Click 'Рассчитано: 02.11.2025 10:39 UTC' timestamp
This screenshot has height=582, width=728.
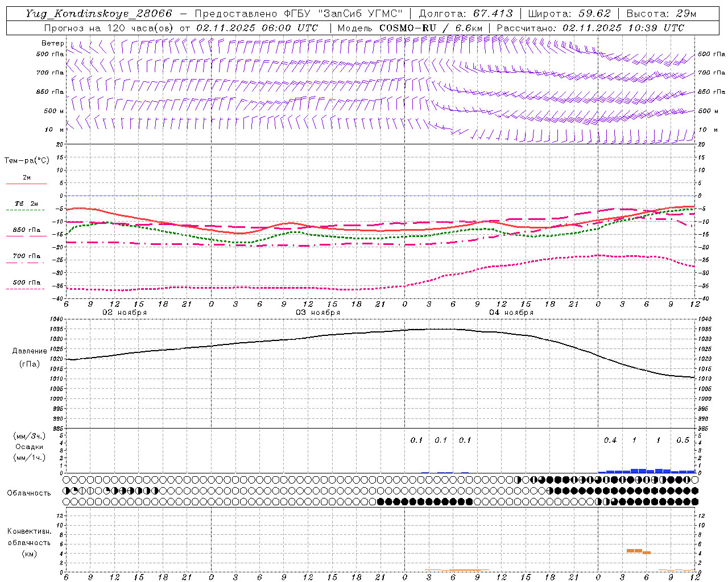591,28
